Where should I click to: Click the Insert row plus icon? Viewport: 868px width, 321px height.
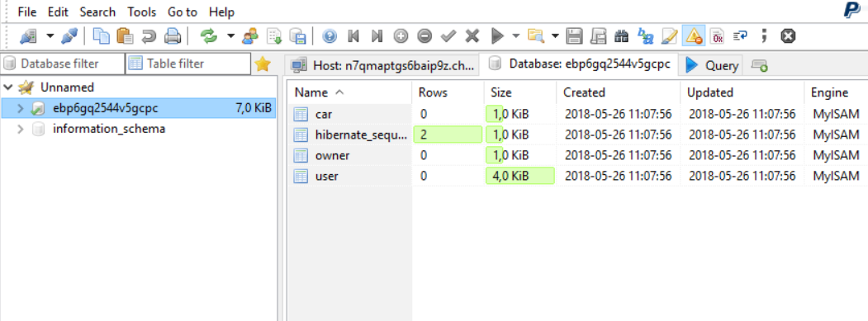point(401,36)
